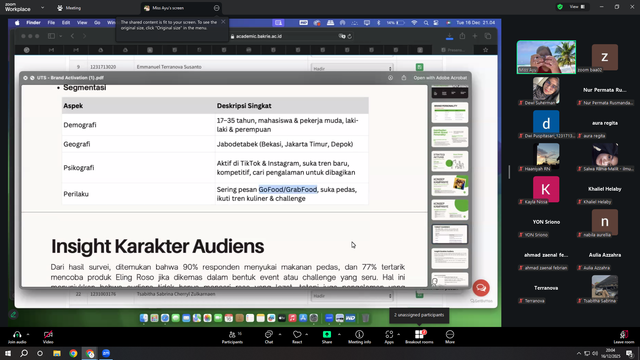Click the Join audio headphone icon
Screen dimensions: 640x360
(17, 334)
